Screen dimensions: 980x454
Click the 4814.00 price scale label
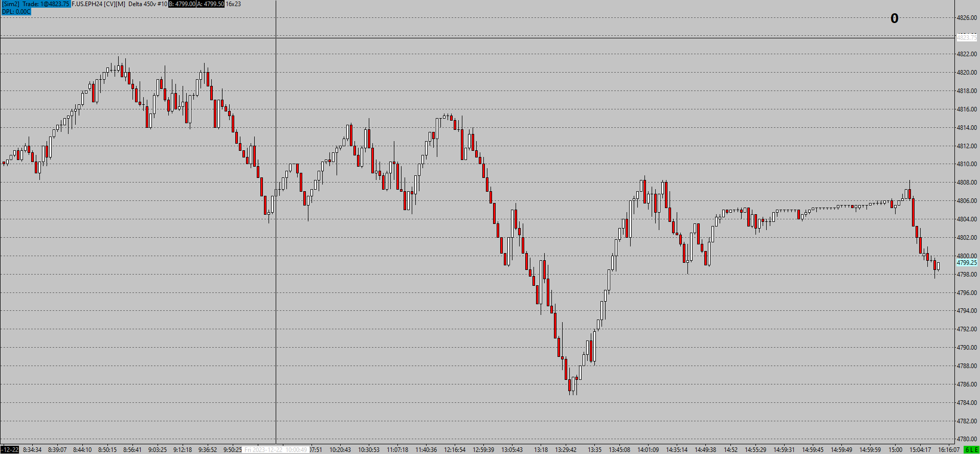coord(967,128)
